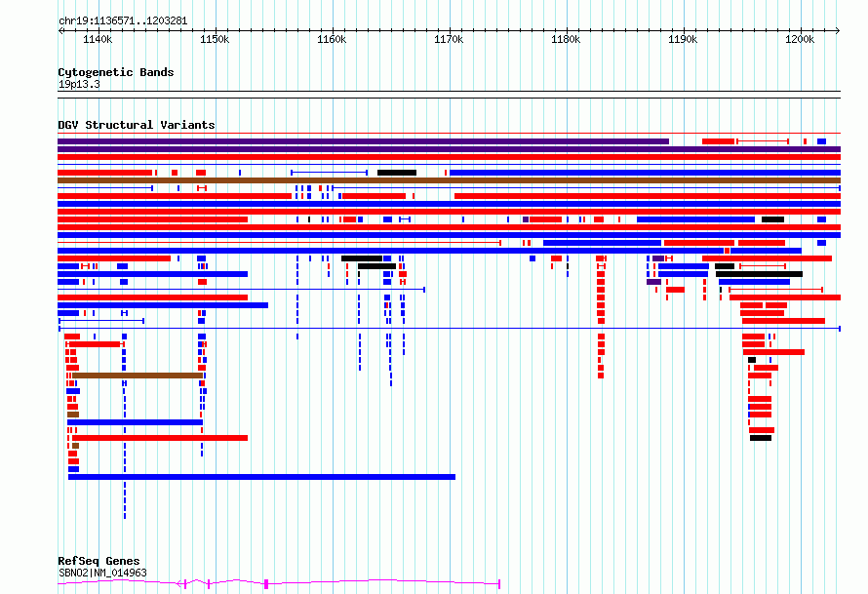
Task: Select top-row purple variant ending near 1189k
Action: click(x=363, y=141)
